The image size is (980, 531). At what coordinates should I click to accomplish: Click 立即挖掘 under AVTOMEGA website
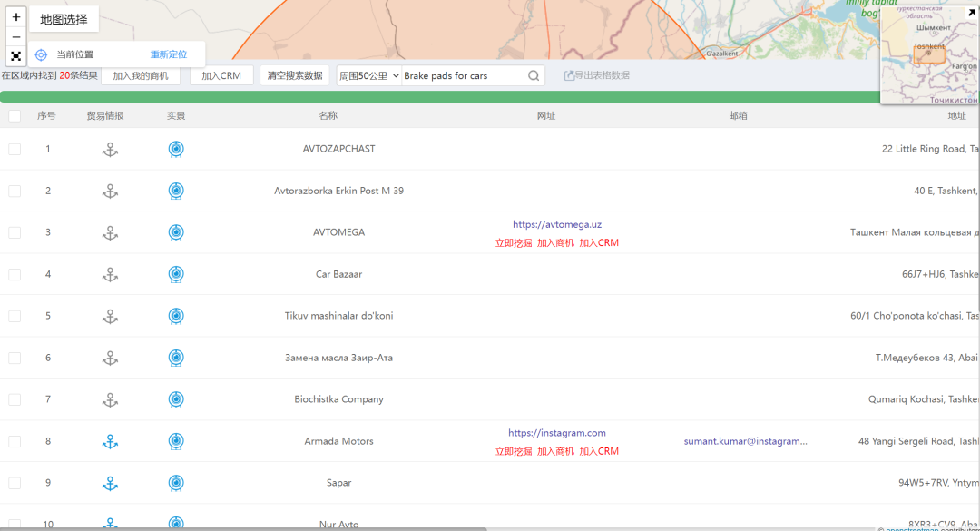point(514,242)
